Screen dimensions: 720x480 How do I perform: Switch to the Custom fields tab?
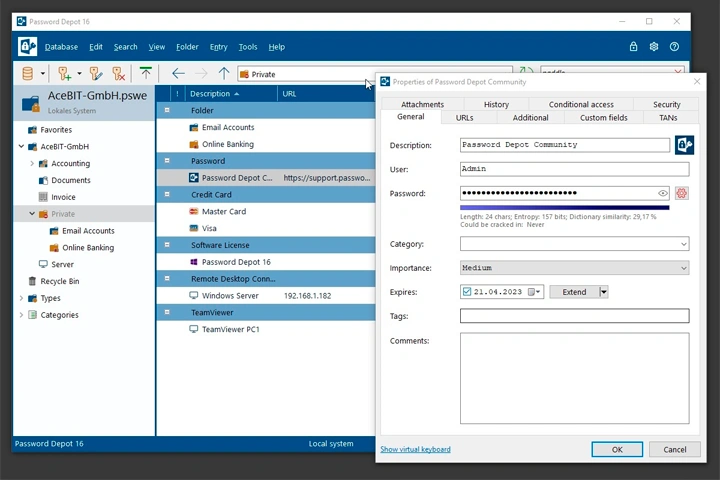pyautogui.click(x=603, y=118)
